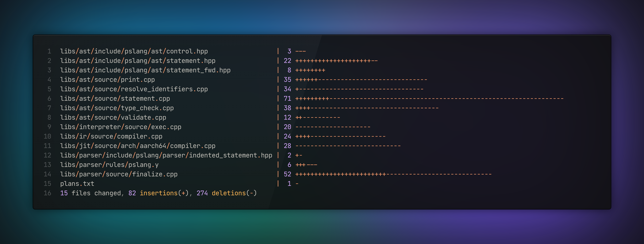This screenshot has width=644, height=244.
Task: Select the libs/interpreter/source/exec.cpp line
Action: tap(121, 127)
